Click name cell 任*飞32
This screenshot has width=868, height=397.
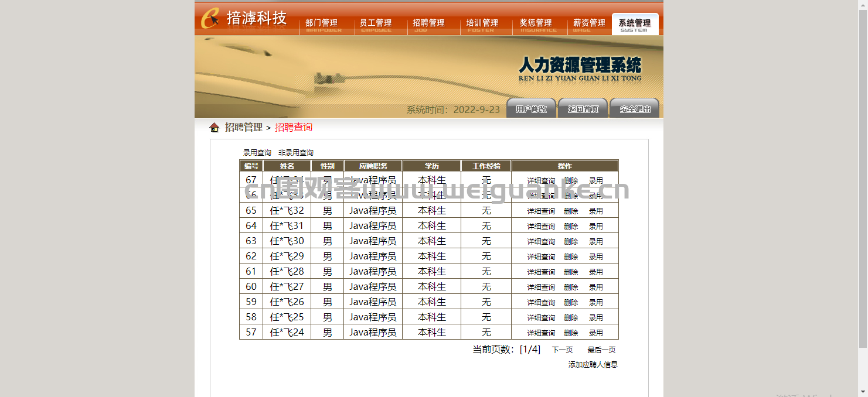tap(287, 211)
